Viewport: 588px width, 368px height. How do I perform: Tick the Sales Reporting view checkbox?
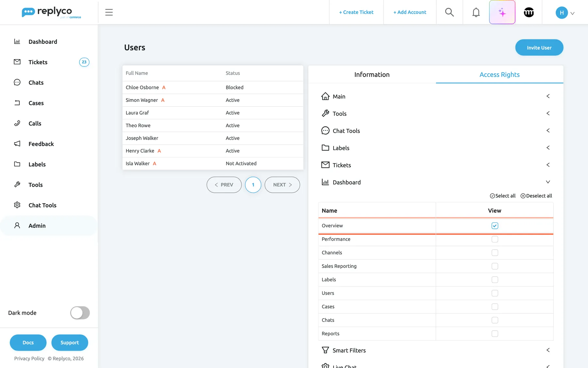pos(495,266)
